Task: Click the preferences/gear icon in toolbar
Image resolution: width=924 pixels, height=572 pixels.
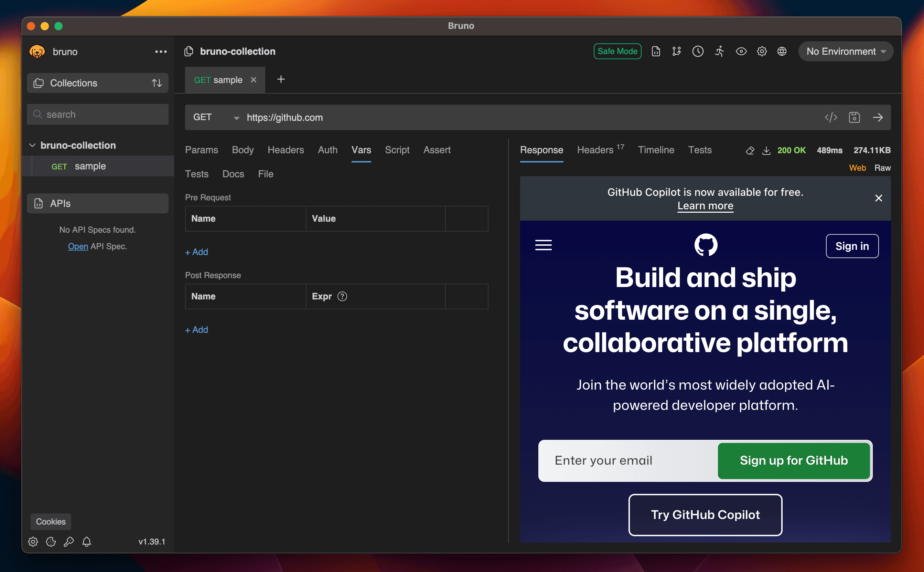Action: (762, 51)
